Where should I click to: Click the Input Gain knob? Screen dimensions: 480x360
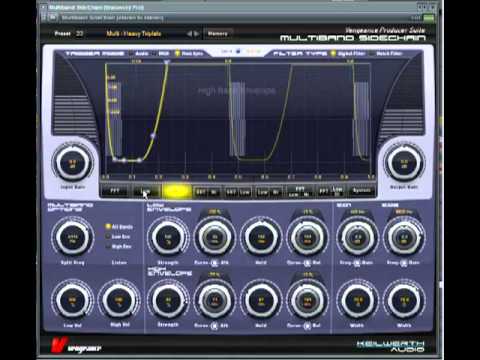tap(72, 163)
